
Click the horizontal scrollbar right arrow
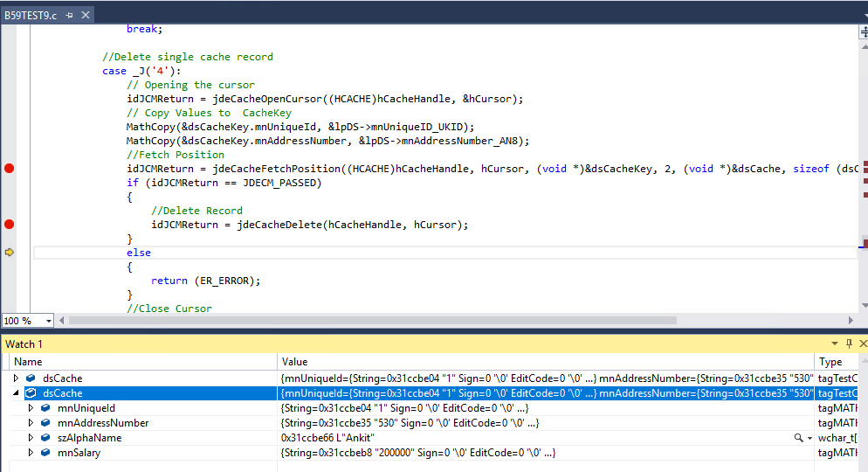pyautogui.click(x=851, y=321)
